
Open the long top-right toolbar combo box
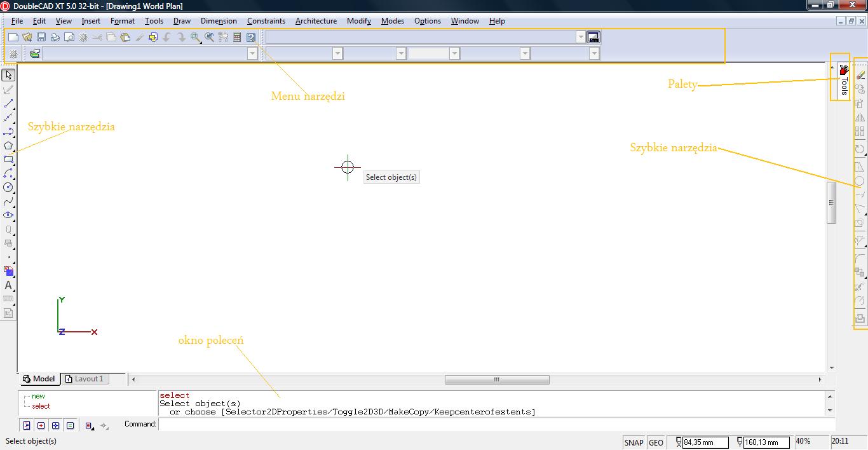(x=580, y=37)
